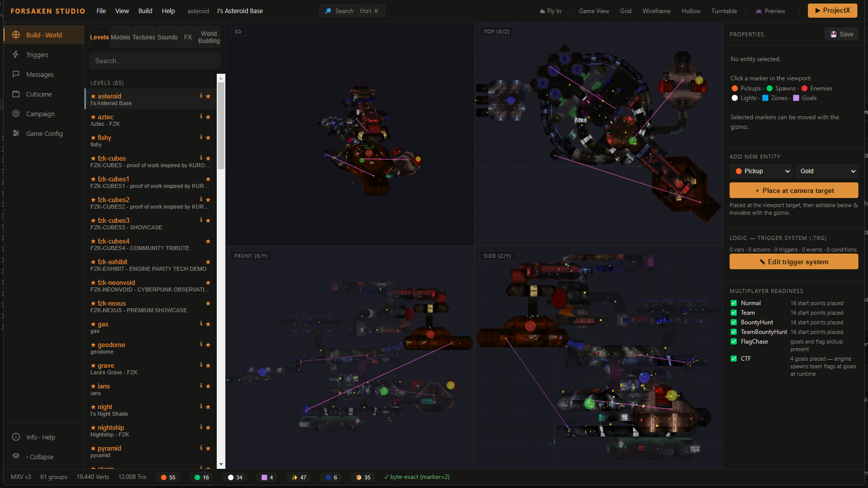This screenshot has width=868, height=488.
Task: Toggle the Grid display
Action: [625, 11]
